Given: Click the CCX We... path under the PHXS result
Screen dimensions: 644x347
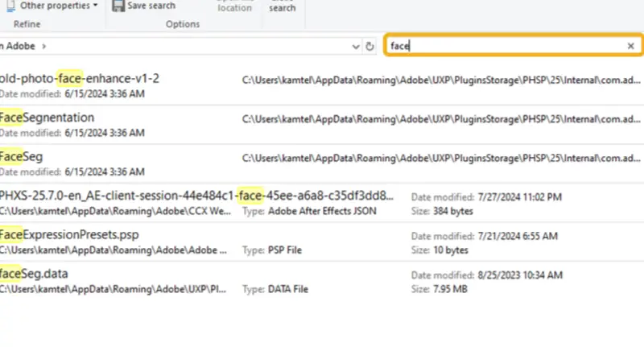Looking at the screenshot, I should click(x=115, y=211).
